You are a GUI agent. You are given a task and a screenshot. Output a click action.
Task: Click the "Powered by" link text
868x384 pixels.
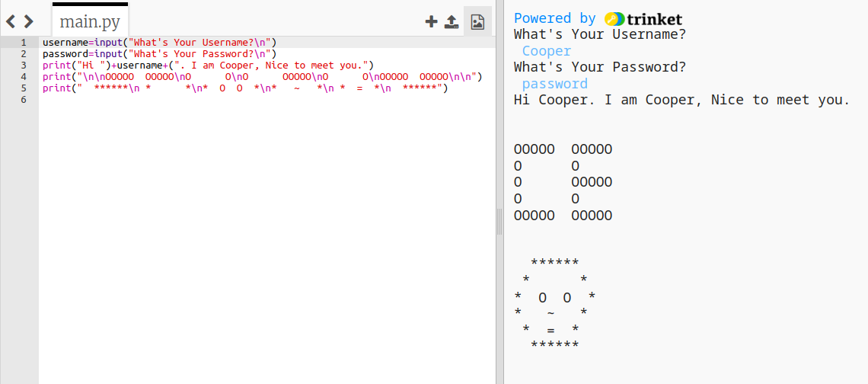tap(554, 18)
